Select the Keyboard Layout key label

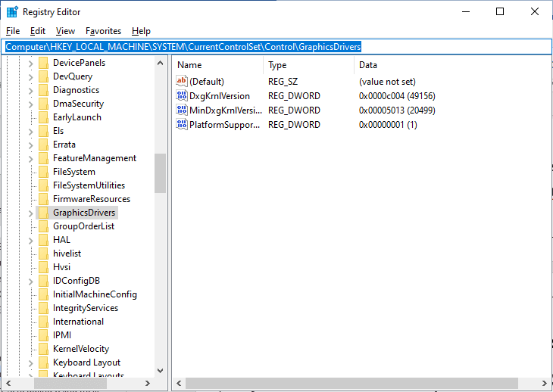click(87, 362)
